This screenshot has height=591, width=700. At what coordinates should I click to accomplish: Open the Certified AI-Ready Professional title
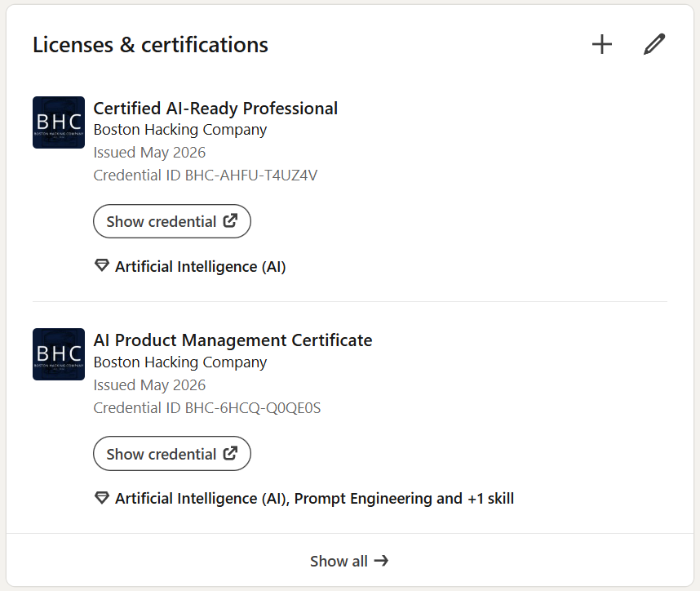tap(215, 109)
